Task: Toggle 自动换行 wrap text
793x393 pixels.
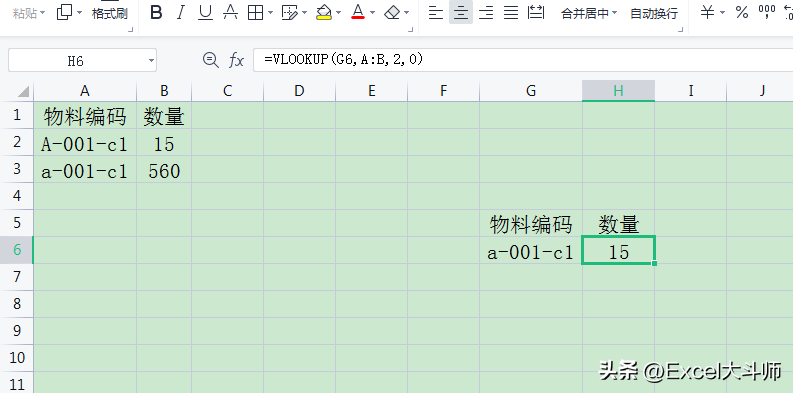Action: tap(654, 14)
